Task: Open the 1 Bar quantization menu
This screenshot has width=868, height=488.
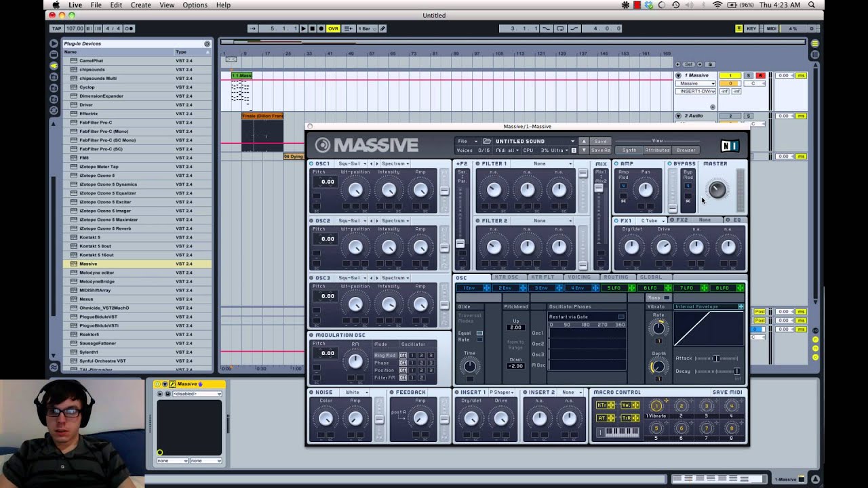Action: [367, 28]
